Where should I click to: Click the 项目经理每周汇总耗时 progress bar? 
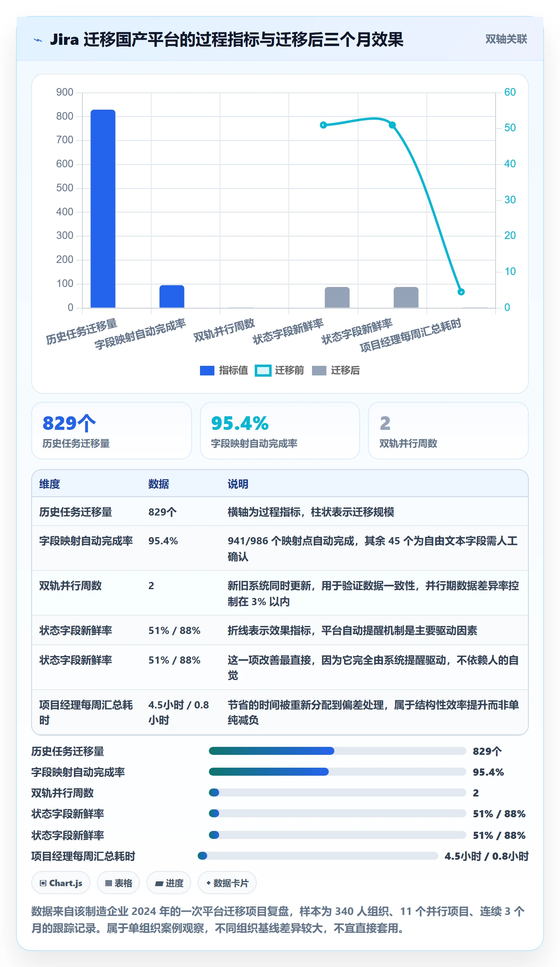pyautogui.click(x=318, y=856)
